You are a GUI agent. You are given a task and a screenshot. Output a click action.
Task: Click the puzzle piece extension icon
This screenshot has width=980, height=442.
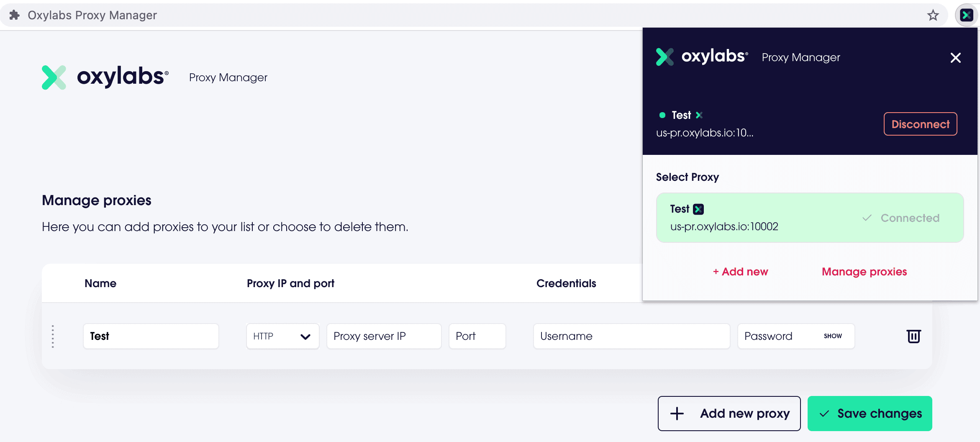pyautogui.click(x=15, y=15)
